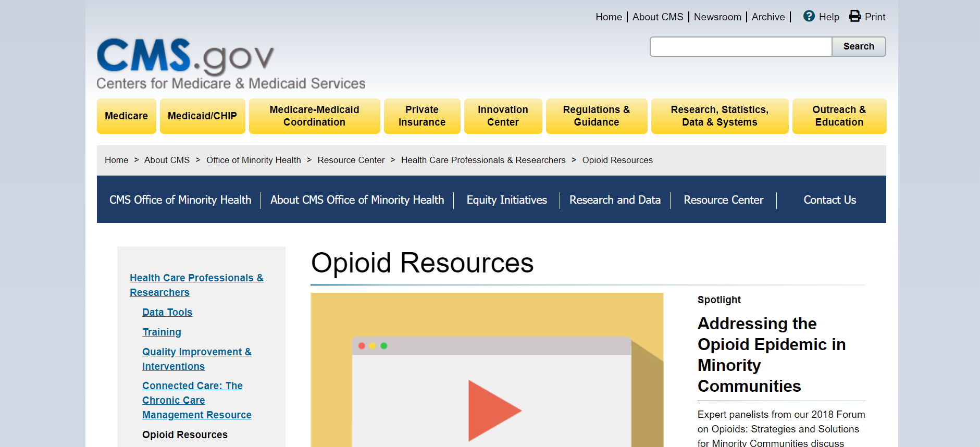Select the Equity Initiatives nav item

pos(507,200)
